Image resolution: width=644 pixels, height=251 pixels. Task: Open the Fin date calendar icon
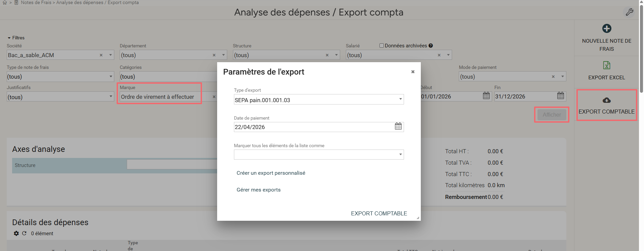click(x=560, y=96)
